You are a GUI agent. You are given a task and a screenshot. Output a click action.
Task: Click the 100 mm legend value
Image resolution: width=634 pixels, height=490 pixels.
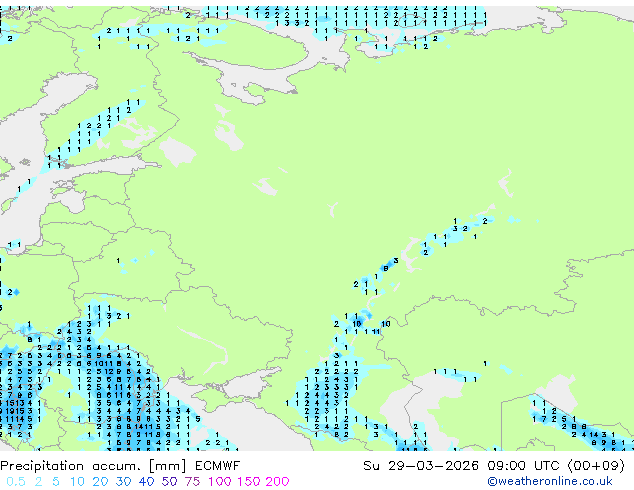click(x=220, y=482)
